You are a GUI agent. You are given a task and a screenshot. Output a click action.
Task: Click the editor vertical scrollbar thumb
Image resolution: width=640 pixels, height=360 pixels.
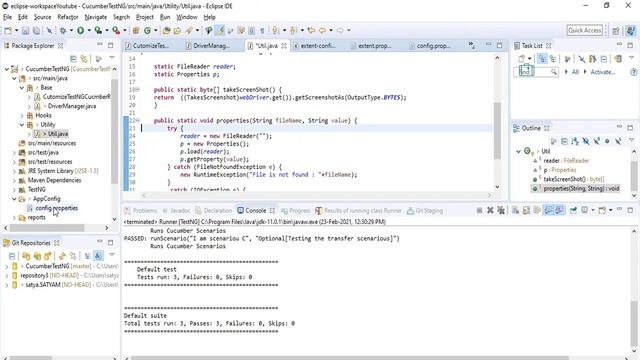click(x=497, y=131)
